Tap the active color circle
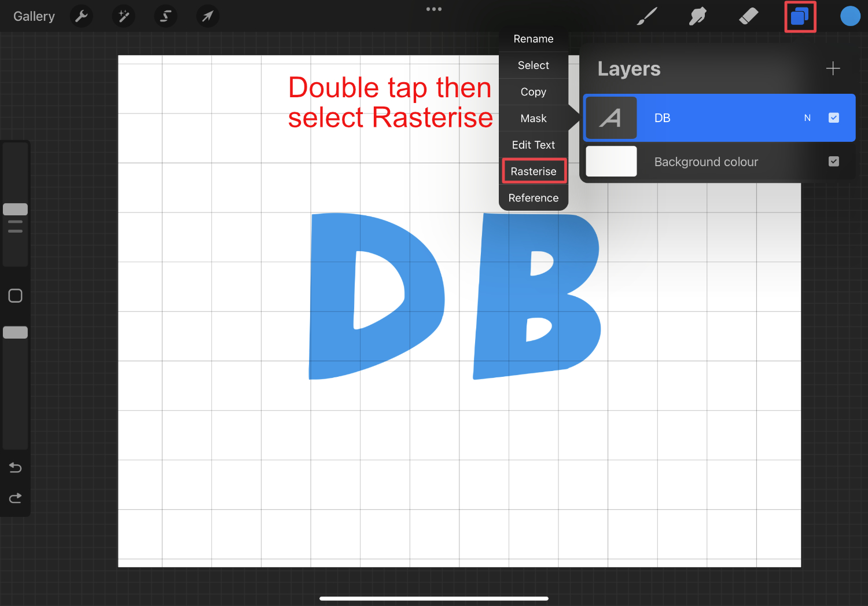The image size is (868, 606). (x=850, y=16)
